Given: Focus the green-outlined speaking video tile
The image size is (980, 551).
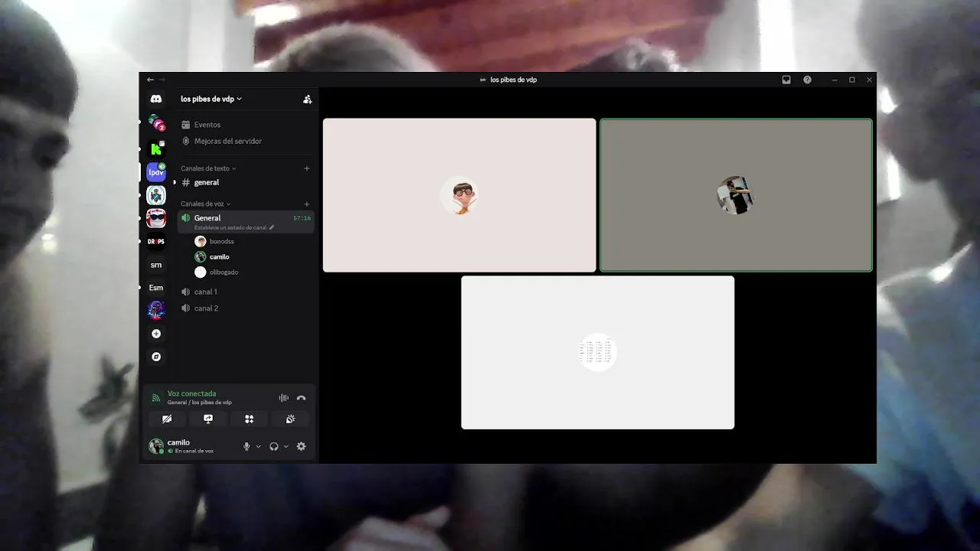Looking at the screenshot, I should 736,195.
